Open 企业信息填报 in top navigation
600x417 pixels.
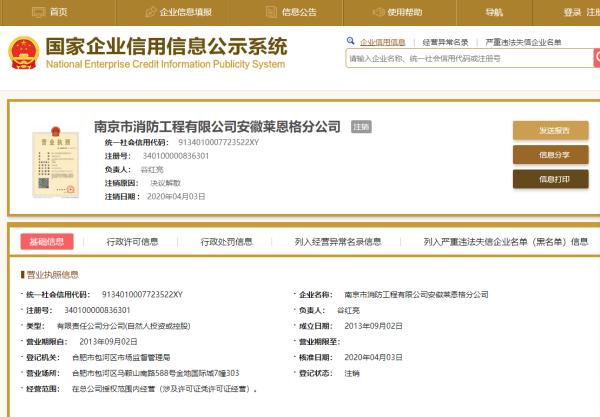click(x=186, y=12)
